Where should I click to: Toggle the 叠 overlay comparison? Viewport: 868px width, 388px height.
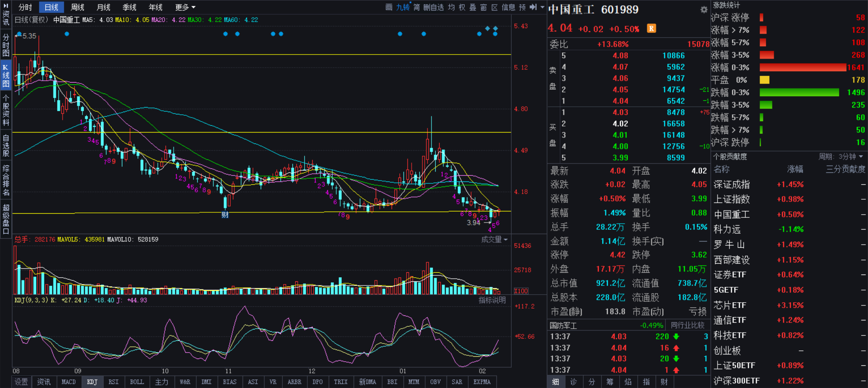click(x=473, y=7)
